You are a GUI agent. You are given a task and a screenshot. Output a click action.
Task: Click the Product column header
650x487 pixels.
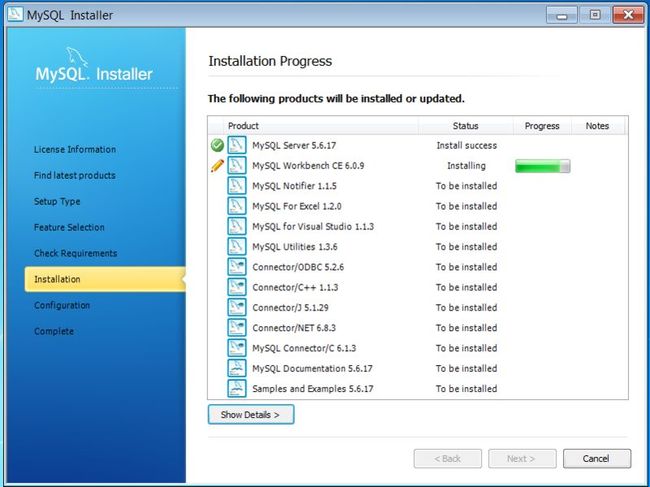pos(321,126)
